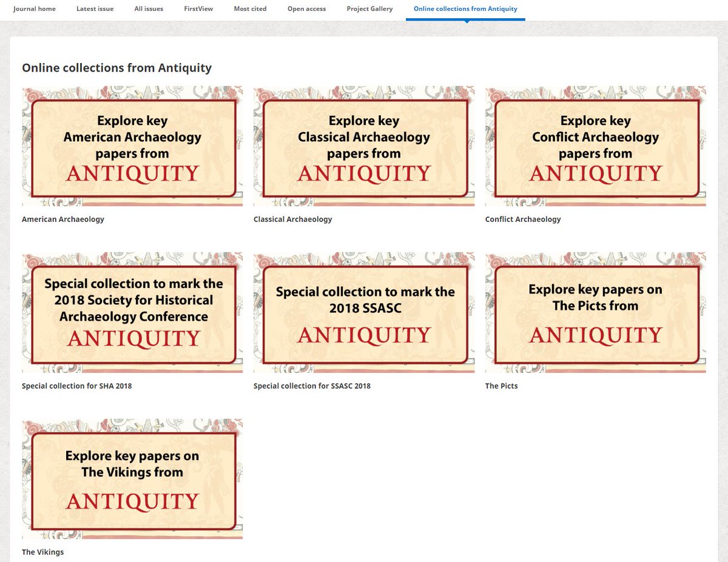Image resolution: width=728 pixels, height=562 pixels.
Task: Go to the Latest issue tab
Action: point(95,9)
